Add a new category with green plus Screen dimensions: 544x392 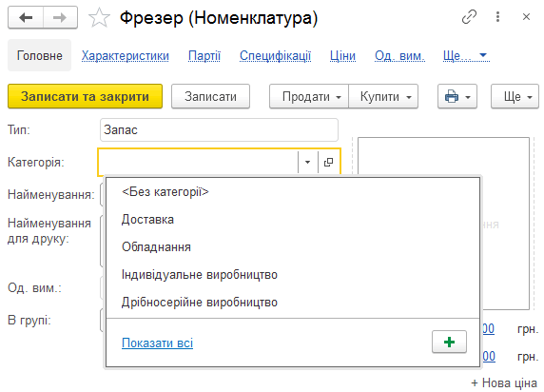(x=449, y=342)
